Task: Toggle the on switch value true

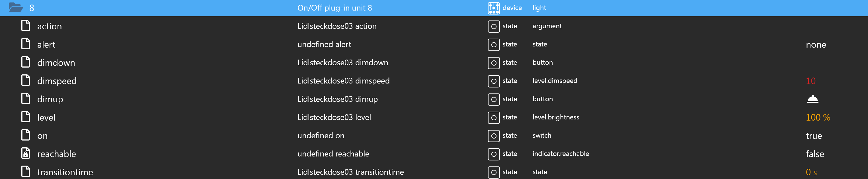Action: click(x=814, y=136)
